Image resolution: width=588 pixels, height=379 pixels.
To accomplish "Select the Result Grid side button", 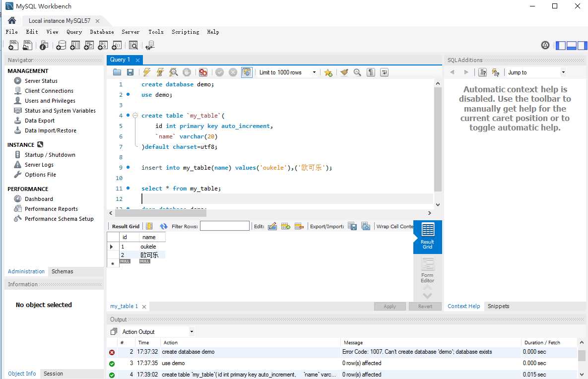I will tap(428, 236).
